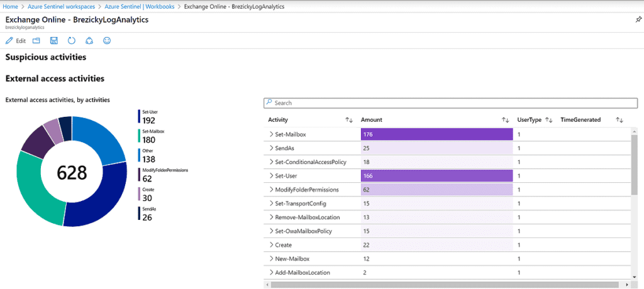Sort table by UserType column arrows
644x289 pixels.
point(548,120)
